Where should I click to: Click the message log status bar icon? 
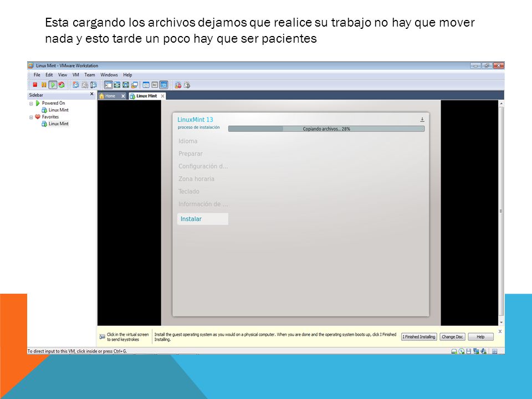[x=495, y=351]
